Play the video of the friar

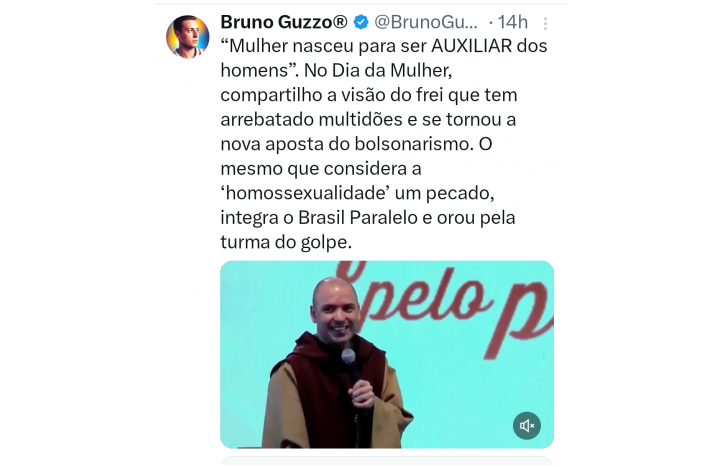point(387,355)
